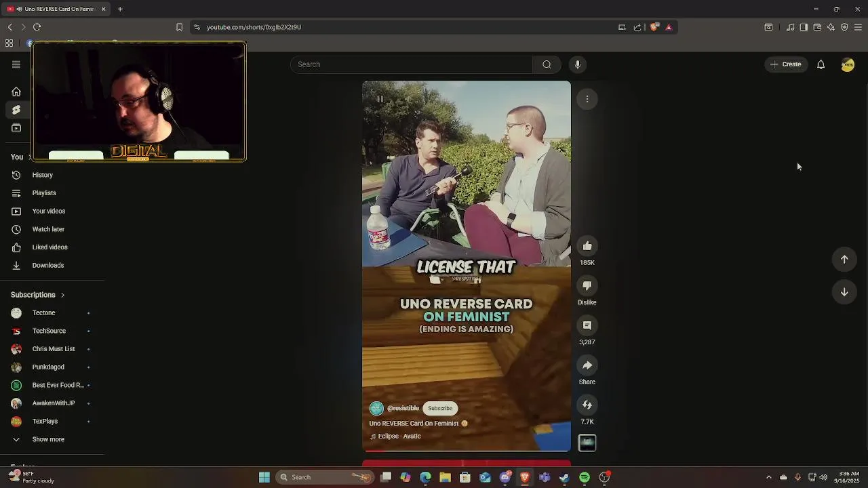
Task: Click the share page icon in address bar
Action: click(637, 27)
